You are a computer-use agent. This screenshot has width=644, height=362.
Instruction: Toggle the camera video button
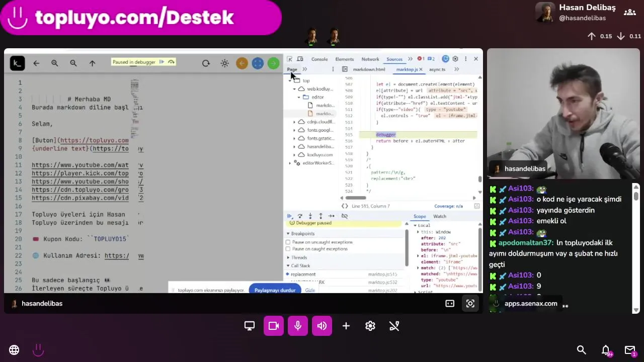pyautogui.click(x=274, y=326)
